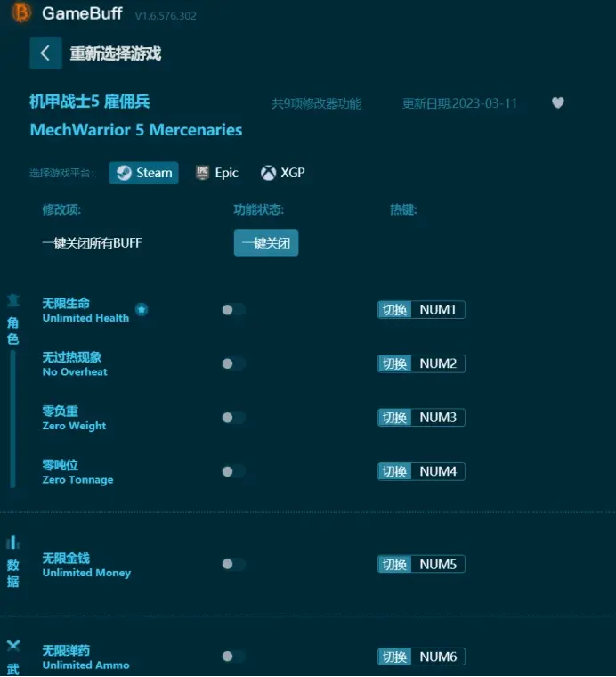
Task: Choose the Steam platform tab
Action: click(x=143, y=173)
